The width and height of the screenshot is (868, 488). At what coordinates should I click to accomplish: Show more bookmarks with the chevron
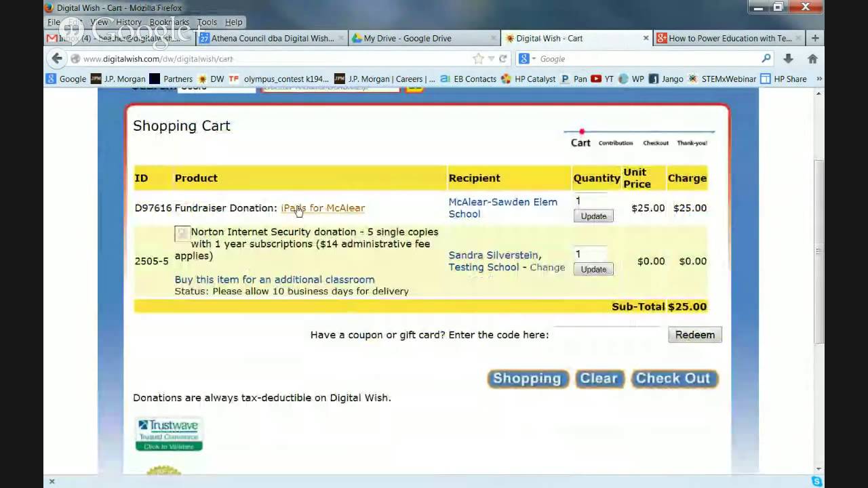[x=819, y=79]
